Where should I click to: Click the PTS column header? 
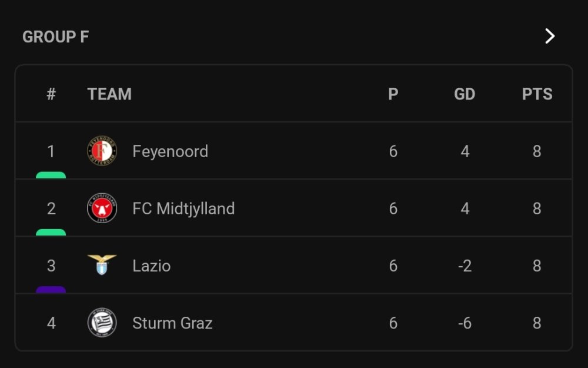coord(537,94)
